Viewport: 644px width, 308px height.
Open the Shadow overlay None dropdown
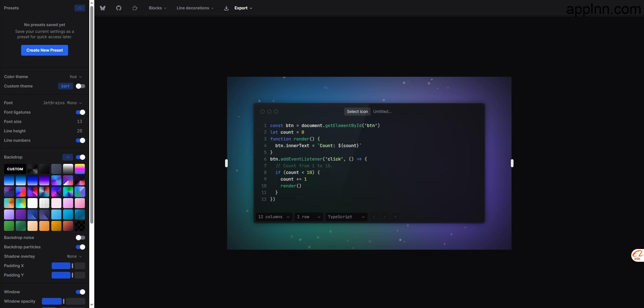point(74,256)
